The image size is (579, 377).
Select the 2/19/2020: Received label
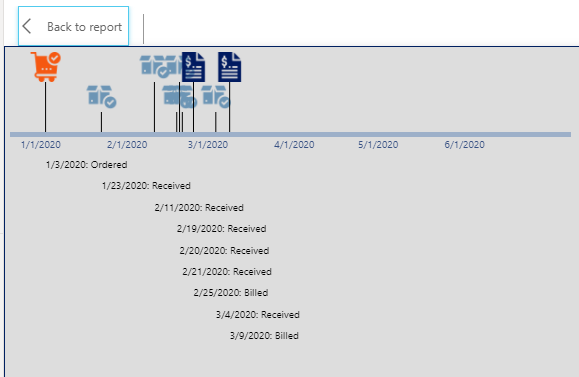click(x=222, y=229)
